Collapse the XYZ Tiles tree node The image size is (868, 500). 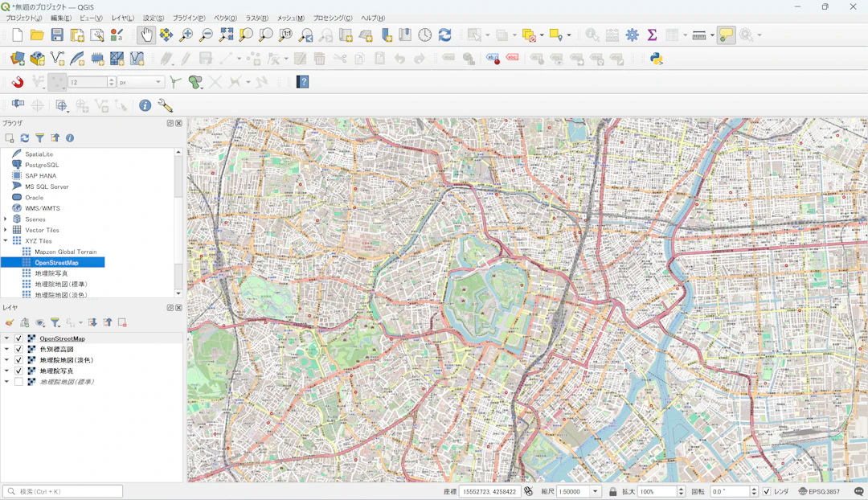(6, 241)
